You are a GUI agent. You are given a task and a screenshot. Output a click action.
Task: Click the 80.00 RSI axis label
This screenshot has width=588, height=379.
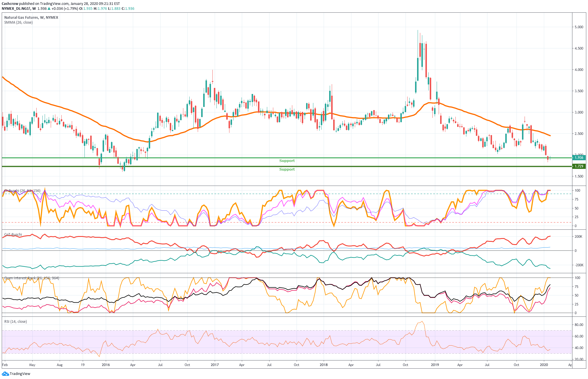(579, 325)
